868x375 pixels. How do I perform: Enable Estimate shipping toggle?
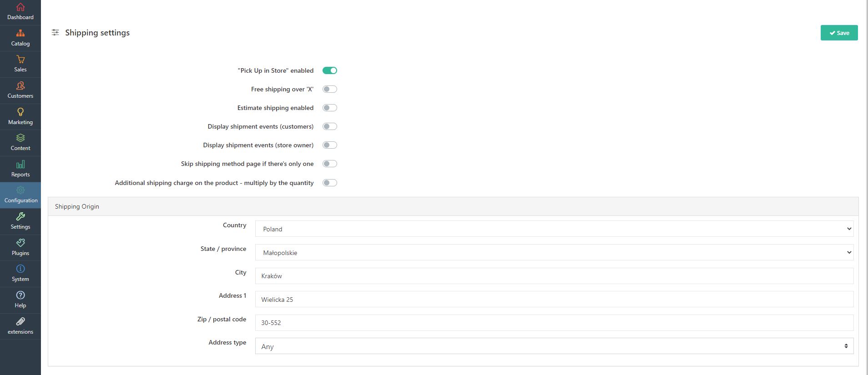tap(330, 108)
